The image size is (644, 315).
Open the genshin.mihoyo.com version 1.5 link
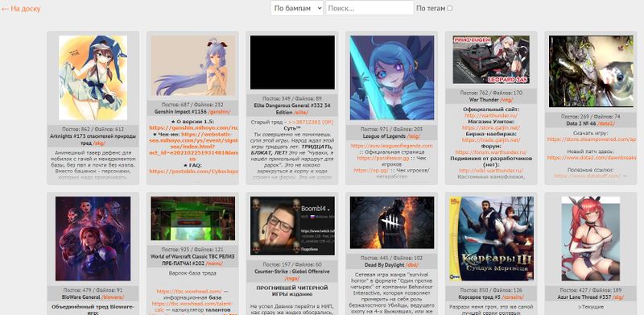coord(193,128)
